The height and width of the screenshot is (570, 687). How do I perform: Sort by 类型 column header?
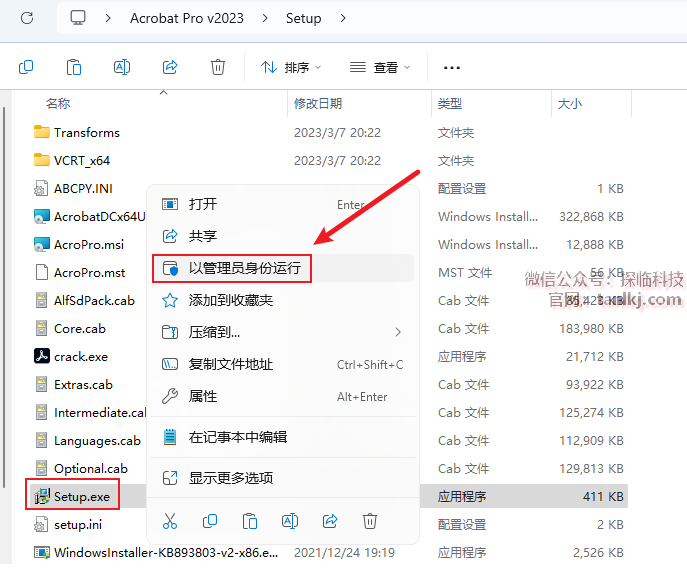(x=450, y=104)
